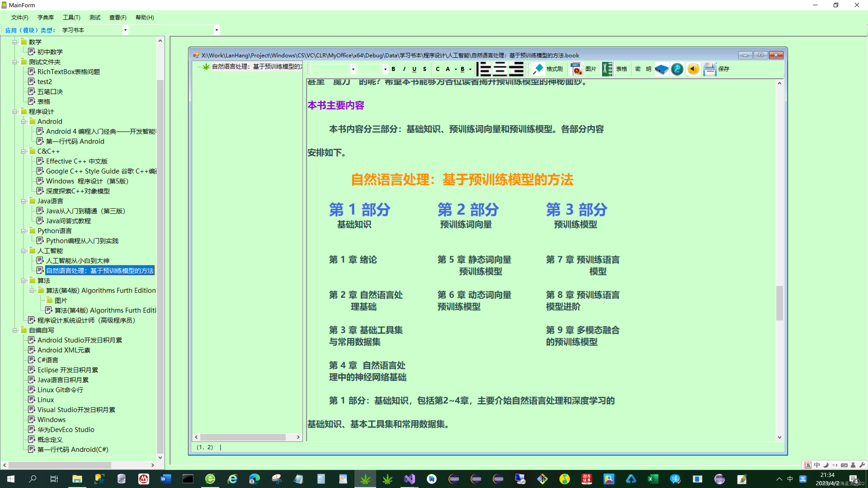Click the format painter brush icon

tap(538, 69)
